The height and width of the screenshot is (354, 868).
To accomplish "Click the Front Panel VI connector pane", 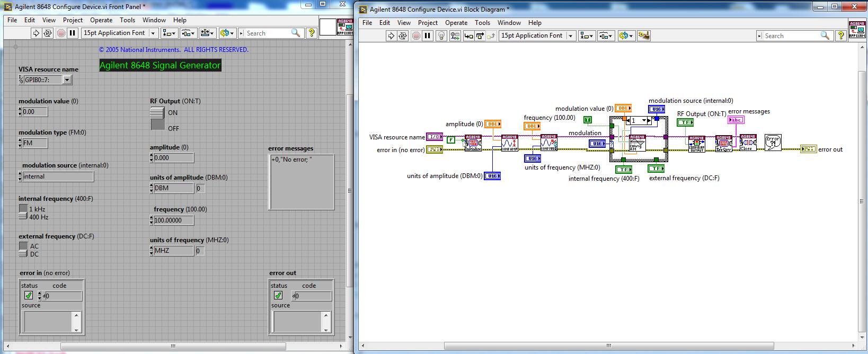I will (x=329, y=27).
